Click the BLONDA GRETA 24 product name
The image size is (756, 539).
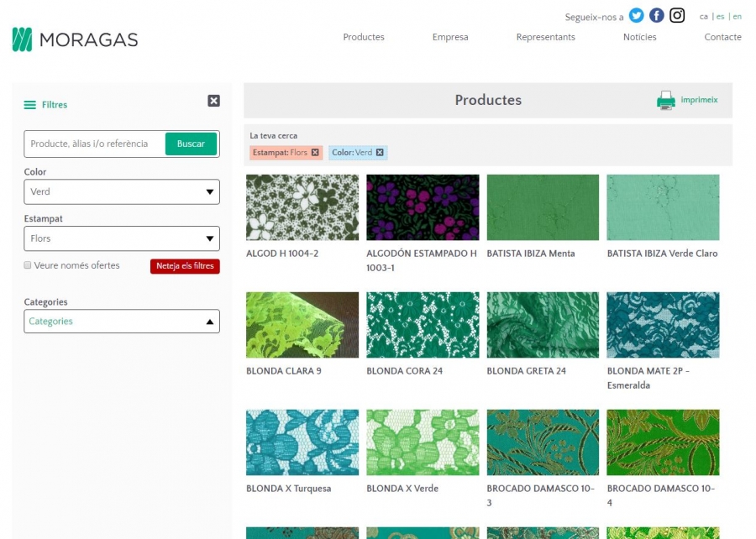pyautogui.click(x=527, y=371)
